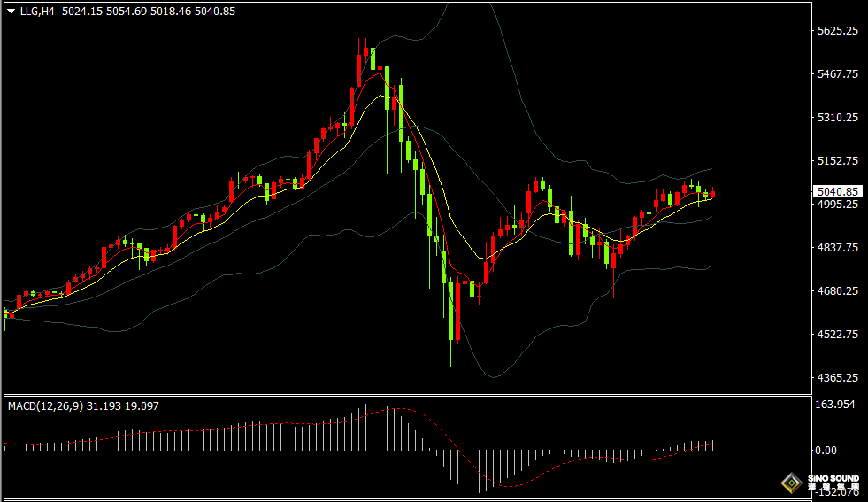Click the 4365.25 price axis label
868x502 pixels.
(837, 378)
